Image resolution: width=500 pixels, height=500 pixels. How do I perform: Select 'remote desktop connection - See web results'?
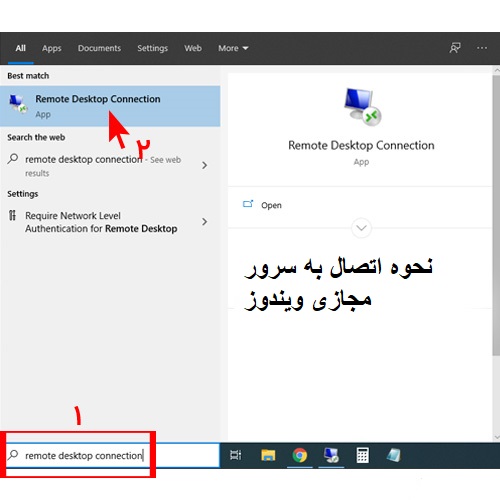[x=110, y=166]
